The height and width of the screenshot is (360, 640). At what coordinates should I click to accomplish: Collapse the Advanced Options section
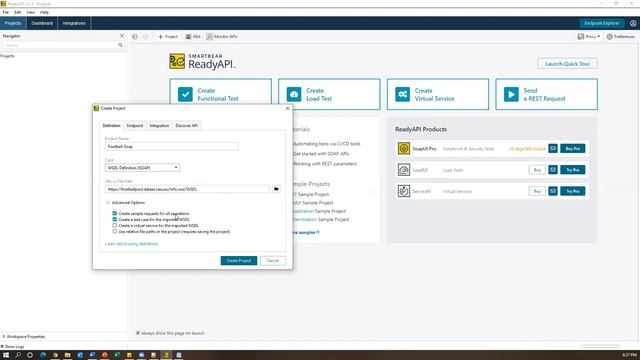pyautogui.click(x=108, y=202)
